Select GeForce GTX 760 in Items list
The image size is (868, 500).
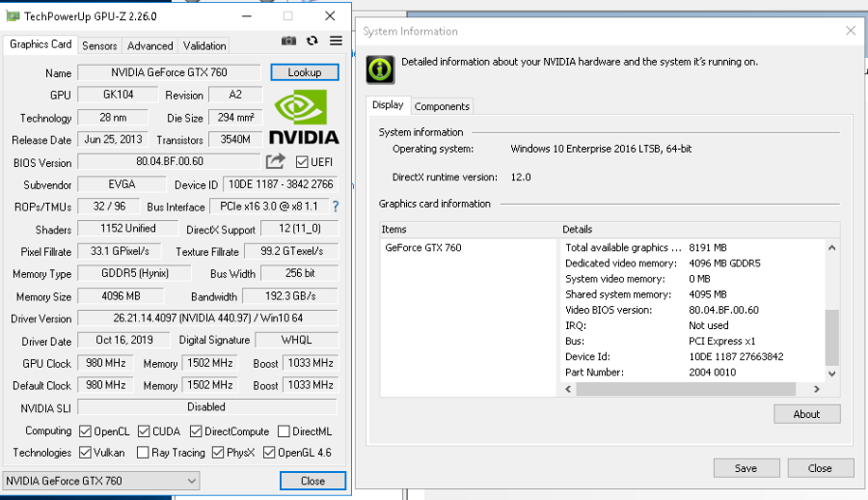[423, 248]
